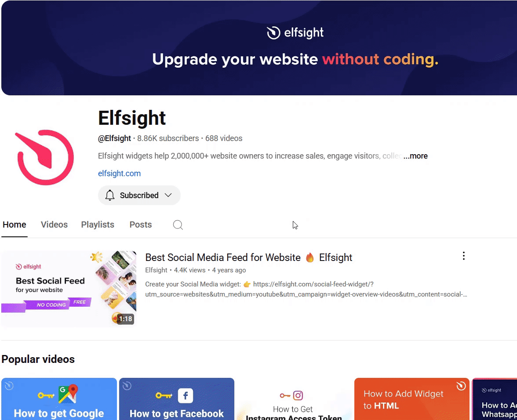Click the Facebook icon on the video thumbnail
Image resolution: width=517 pixels, height=420 pixels.
coord(186,395)
